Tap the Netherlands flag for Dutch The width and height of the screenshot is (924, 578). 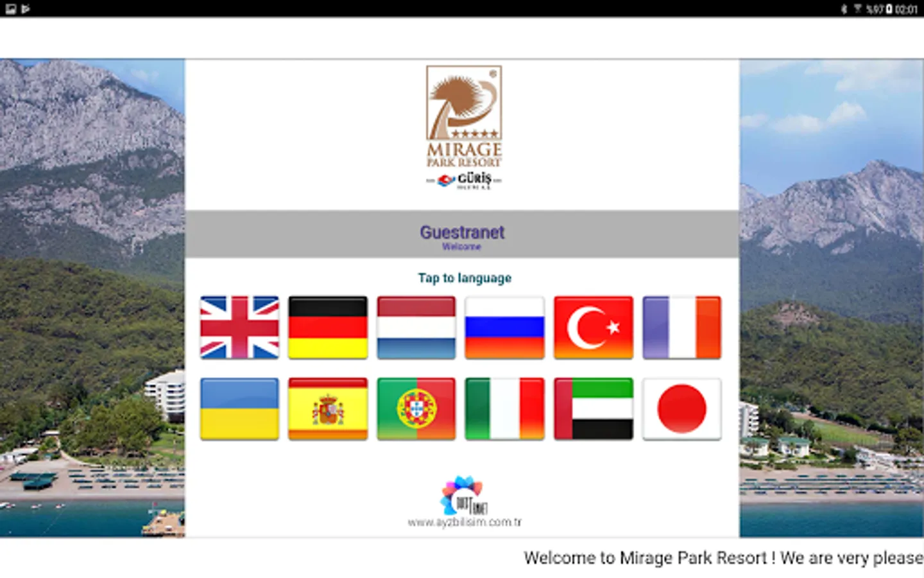[416, 327]
